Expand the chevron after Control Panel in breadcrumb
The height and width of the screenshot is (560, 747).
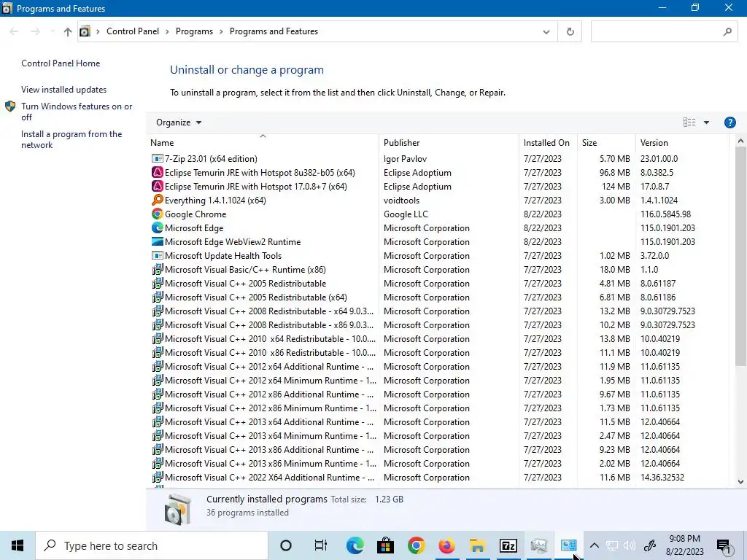click(x=167, y=31)
